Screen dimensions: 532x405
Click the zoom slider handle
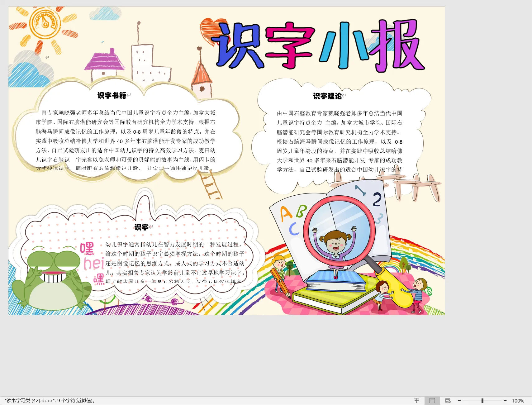click(x=482, y=401)
